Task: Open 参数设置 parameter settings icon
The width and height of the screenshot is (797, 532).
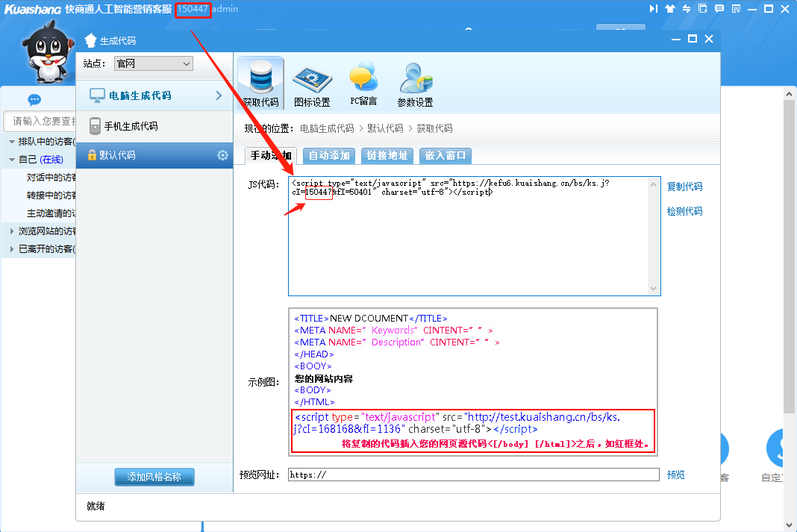Action: [415, 83]
